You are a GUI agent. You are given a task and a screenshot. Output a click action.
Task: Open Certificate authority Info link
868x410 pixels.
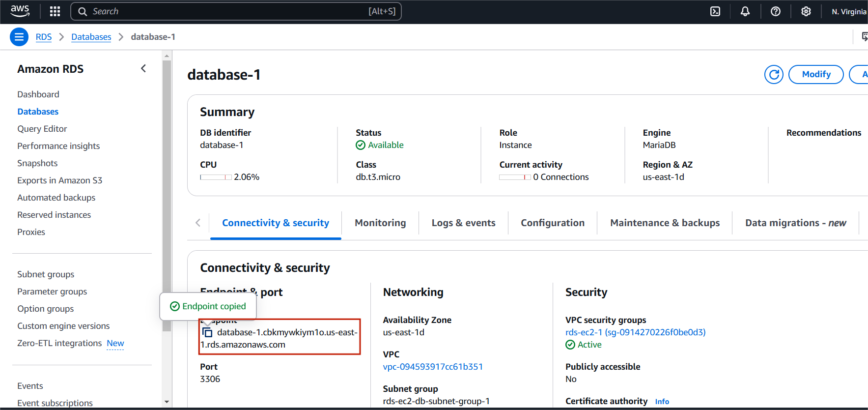click(x=662, y=401)
